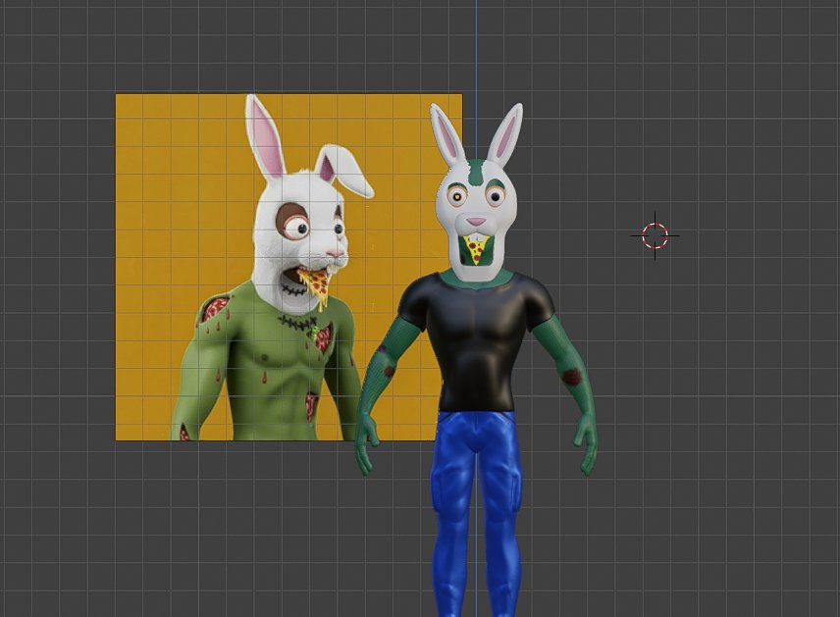Click the red wound on the model's right-side forearm

click(570, 375)
